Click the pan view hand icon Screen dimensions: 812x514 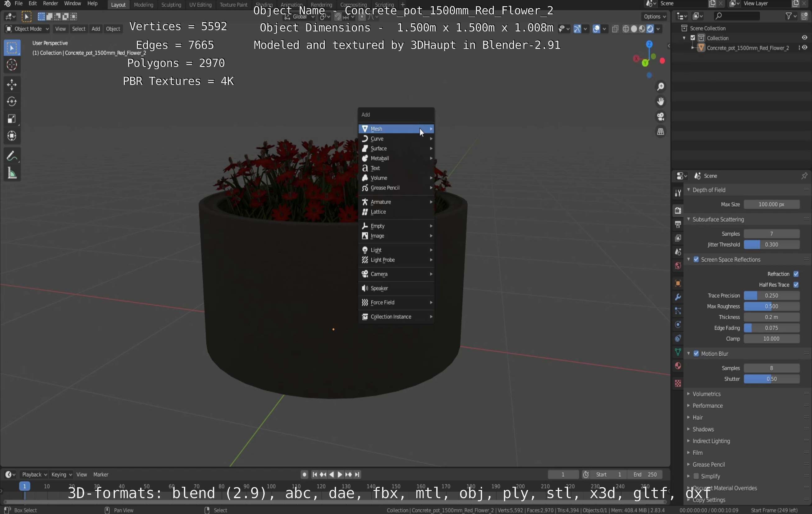660,102
